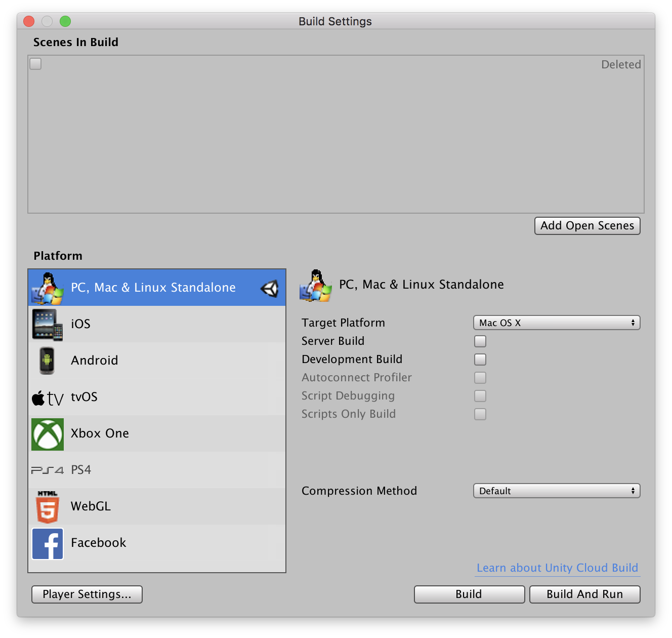The image size is (672, 638).
Task: Follow the Learn about Unity Cloud Build link
Action: click(557, 568)
